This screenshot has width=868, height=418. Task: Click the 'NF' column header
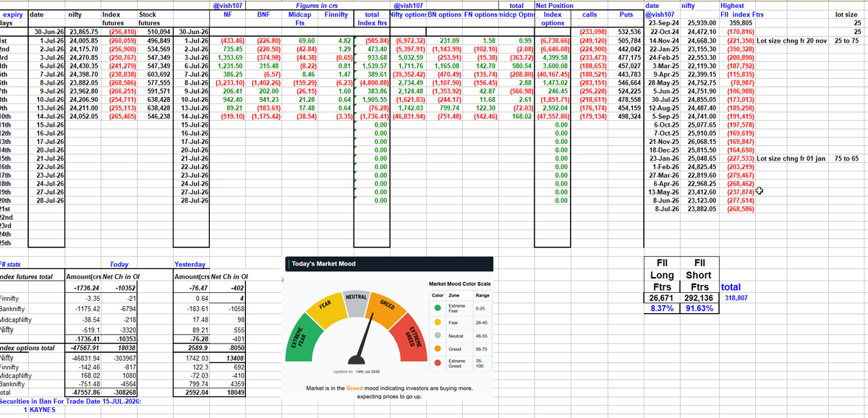pos(227,14)
